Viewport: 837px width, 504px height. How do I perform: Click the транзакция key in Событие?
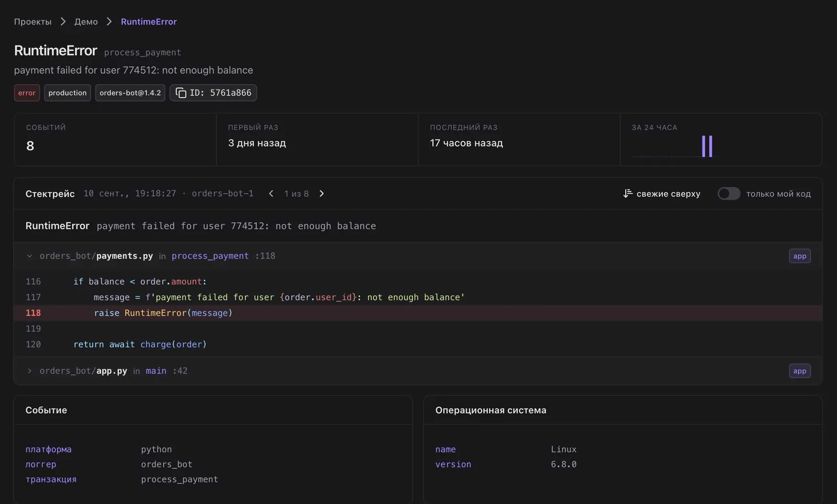pyautogui.click(x=51, y=479)
